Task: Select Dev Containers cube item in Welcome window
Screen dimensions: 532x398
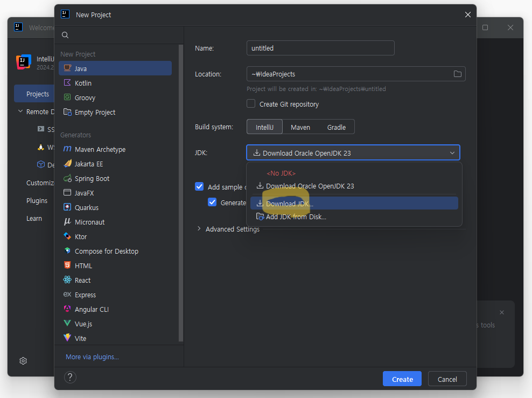Action: click(45, 165)
